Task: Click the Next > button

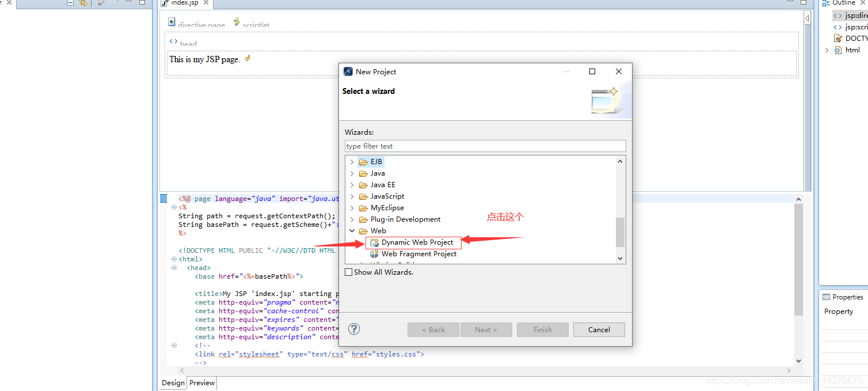Action: tap(486, 330)
